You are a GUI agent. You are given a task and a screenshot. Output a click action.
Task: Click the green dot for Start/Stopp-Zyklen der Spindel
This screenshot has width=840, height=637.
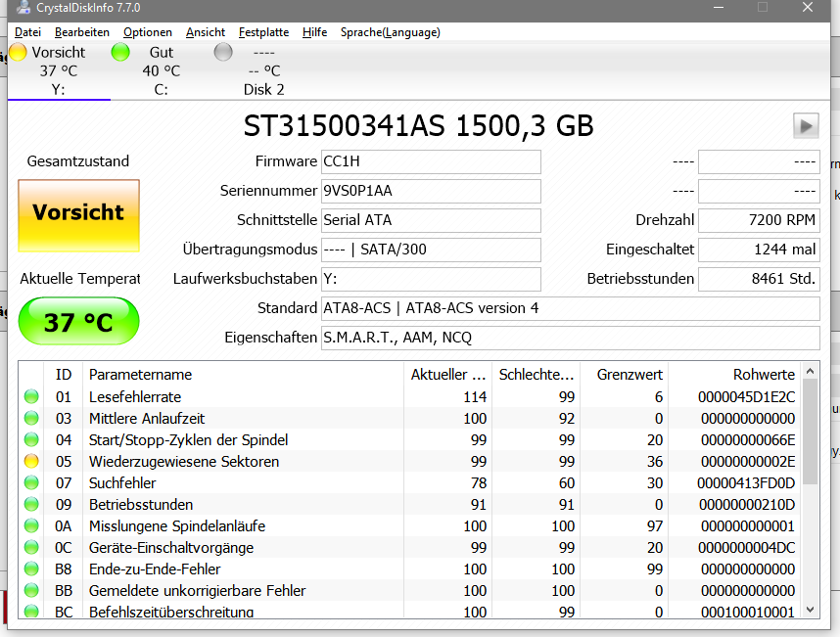coord(31,439)
